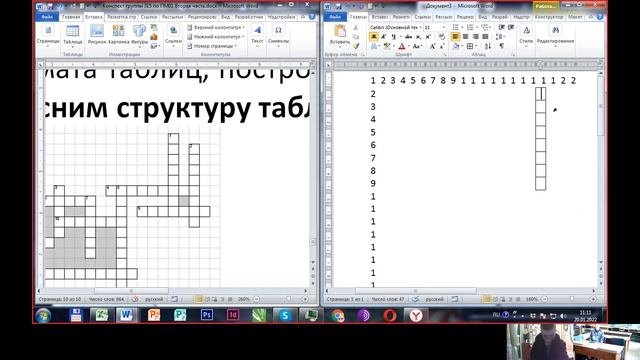Screen dimensions: 640x360
Task: Open Symbols (Символы) group in left window
Action: click(x=278, y=35)
